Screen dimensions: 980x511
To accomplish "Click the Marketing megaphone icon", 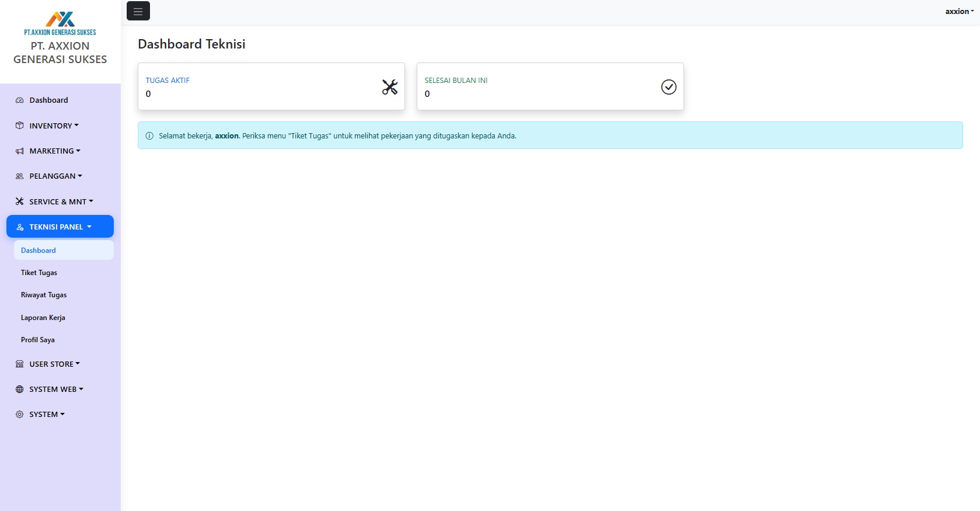I will 19,151.
